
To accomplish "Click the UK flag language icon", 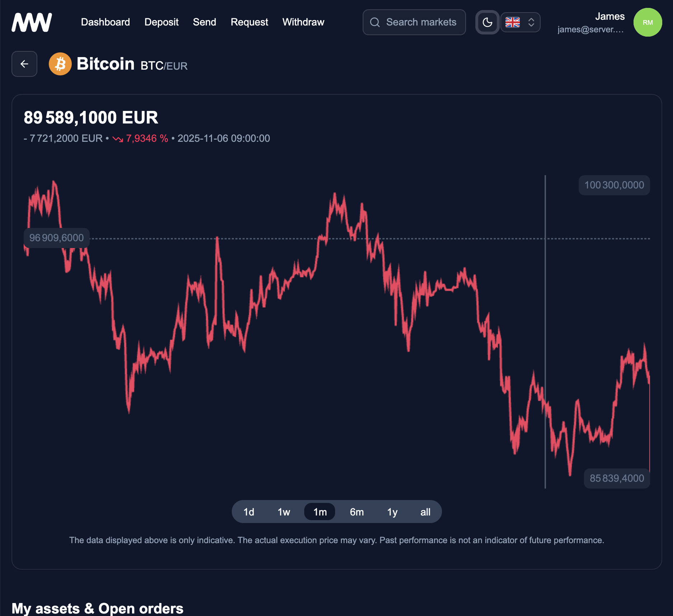I will click(x=513, y=22).
